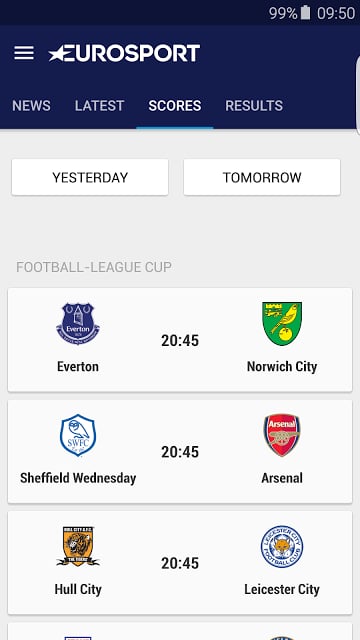Open Hull City match 20:45 time
Viewport: 360px width, 640px height.
180,563
